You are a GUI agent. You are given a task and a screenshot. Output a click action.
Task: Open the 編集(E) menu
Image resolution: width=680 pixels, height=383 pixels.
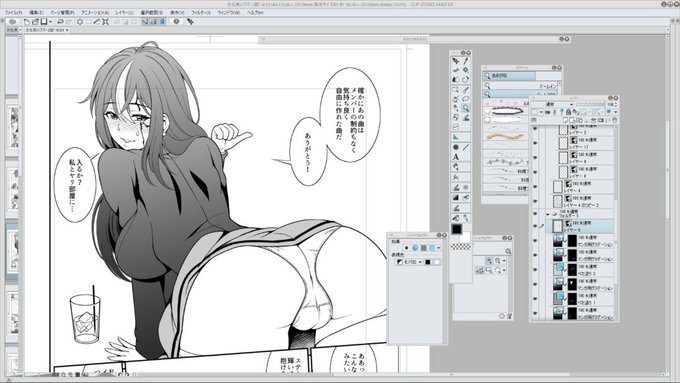(x=36, y=13)
